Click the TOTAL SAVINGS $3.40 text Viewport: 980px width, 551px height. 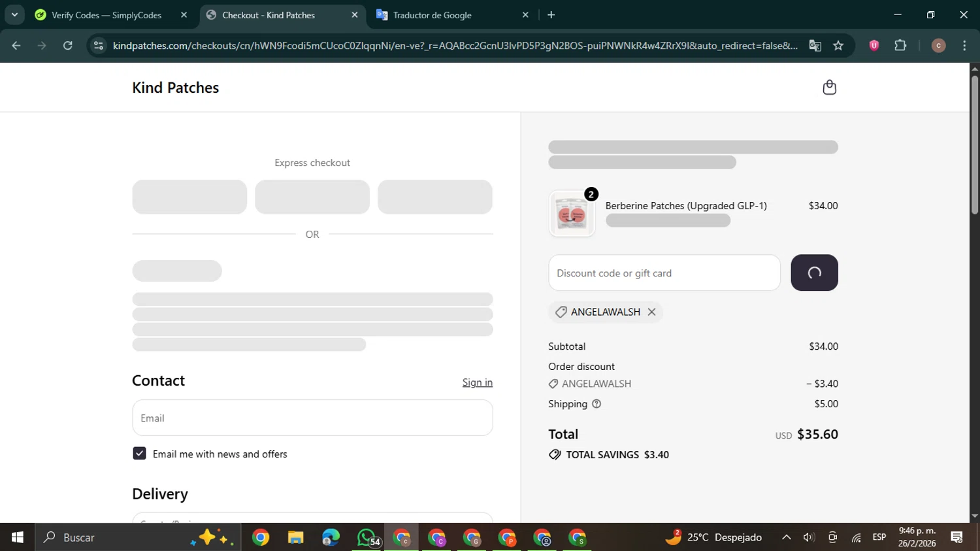pyautogui.click(x=617, y=455)
